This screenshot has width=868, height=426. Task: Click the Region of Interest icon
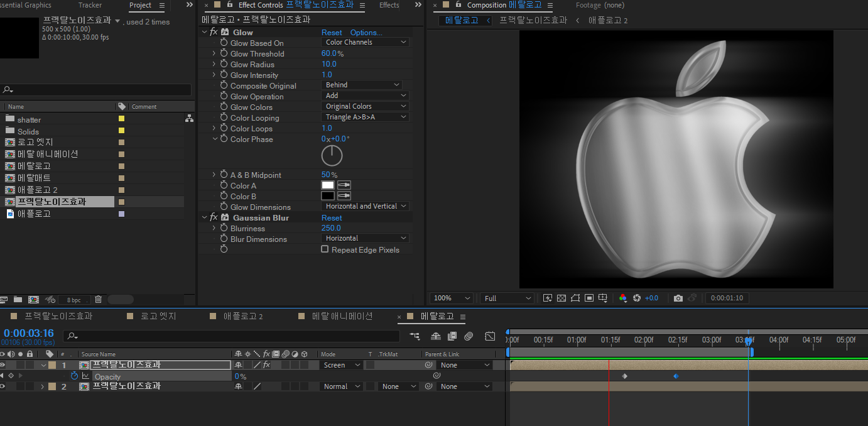pos(589,298)
